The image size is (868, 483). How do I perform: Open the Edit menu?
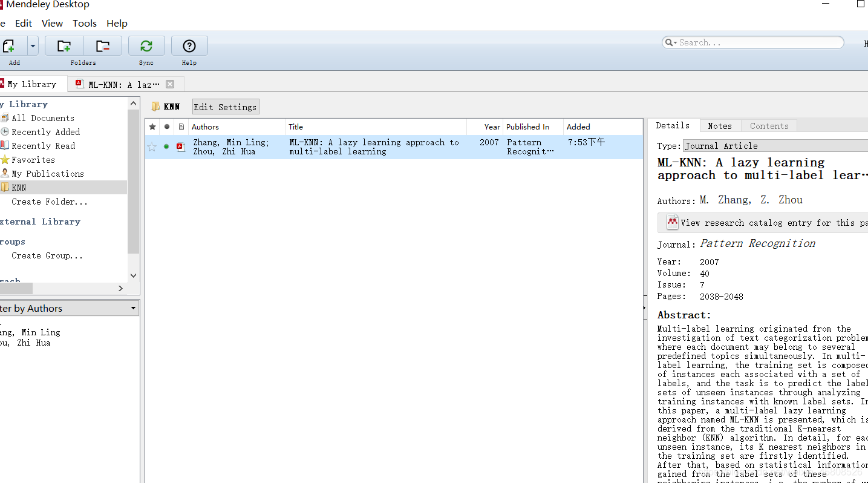(x=24, y=23)
